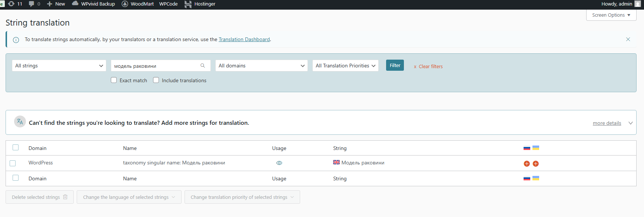Open the All domains dropdown

coord(261,66)
